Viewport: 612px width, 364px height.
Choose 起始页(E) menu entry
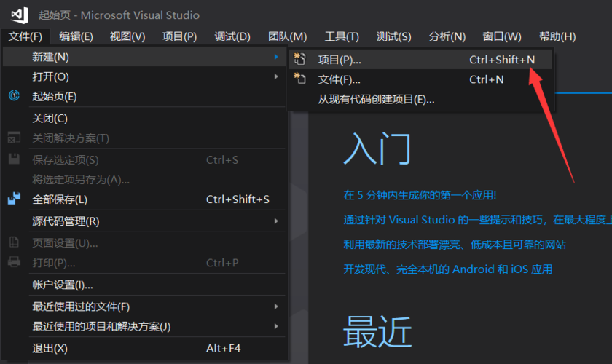click(x=144, y=96)
